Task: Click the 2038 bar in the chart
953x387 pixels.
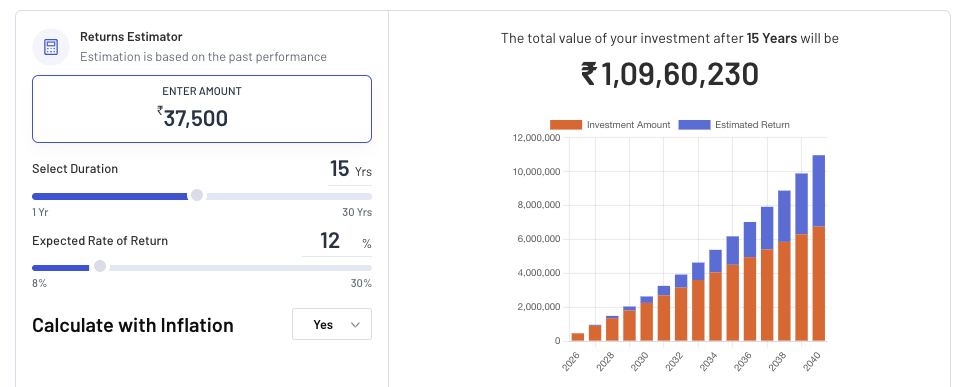Action: [x=785, y=265]
